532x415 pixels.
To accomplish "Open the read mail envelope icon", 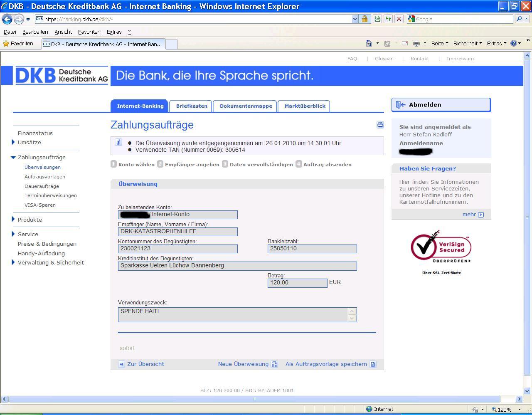I will (x=404, y=43).
